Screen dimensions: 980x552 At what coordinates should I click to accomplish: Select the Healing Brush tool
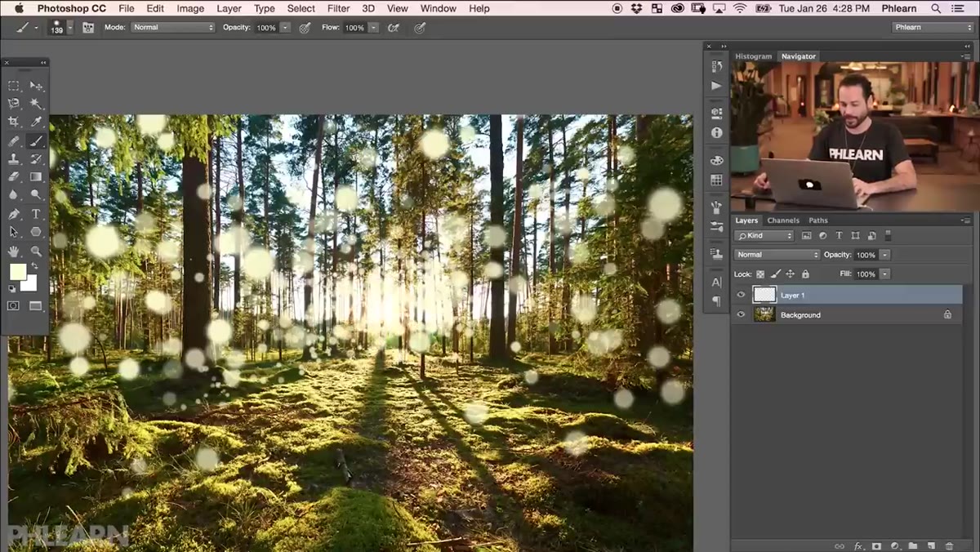click(14, 140)
